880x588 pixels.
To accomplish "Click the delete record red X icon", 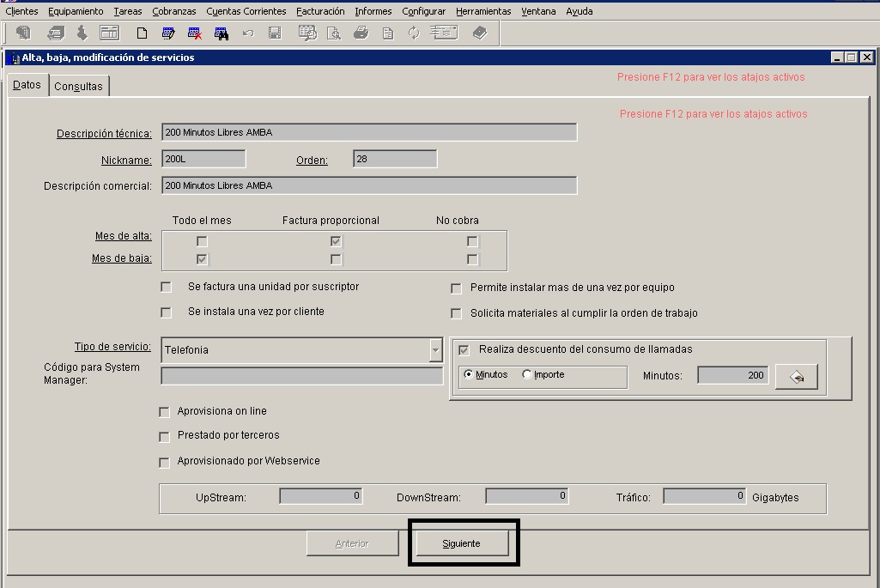I will (x=195, y=33).
